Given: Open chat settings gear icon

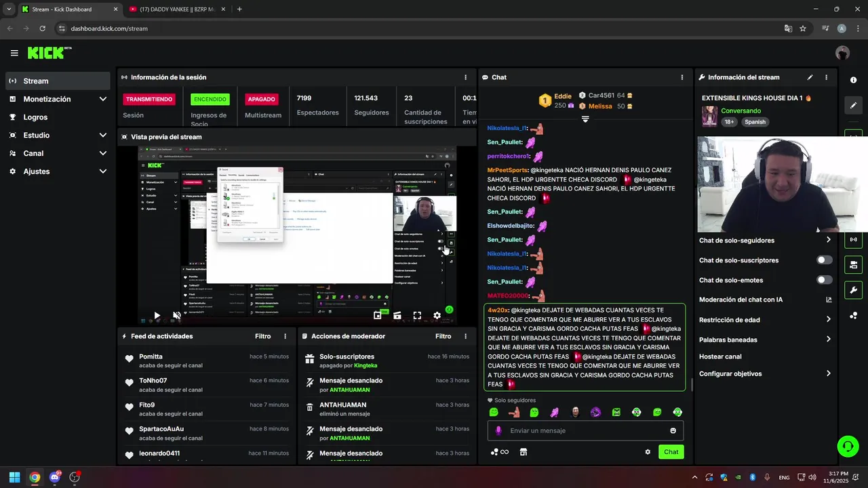Looking at the screenshot, I should [648, 452].
